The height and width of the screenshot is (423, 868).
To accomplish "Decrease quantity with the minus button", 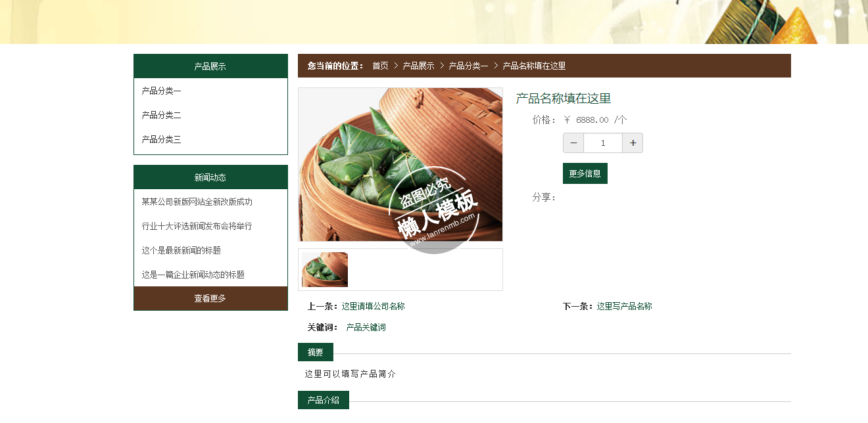I will (573, 143).
